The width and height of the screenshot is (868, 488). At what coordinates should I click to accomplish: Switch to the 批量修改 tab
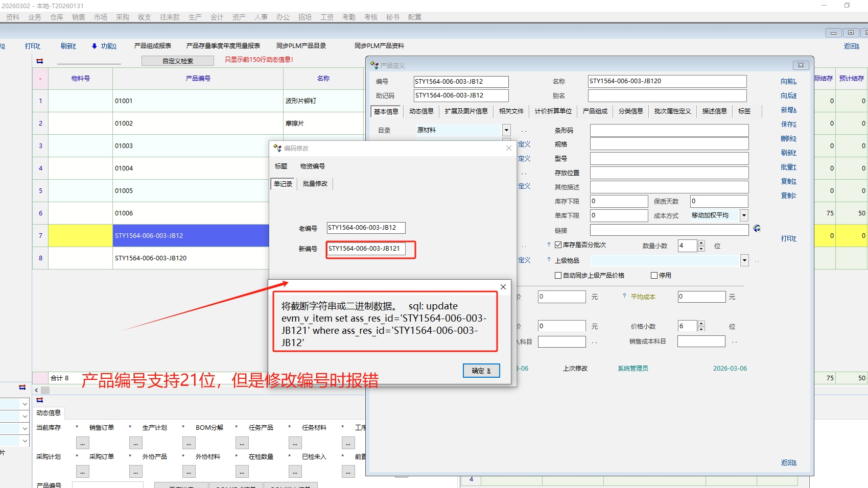pos(315,184)
